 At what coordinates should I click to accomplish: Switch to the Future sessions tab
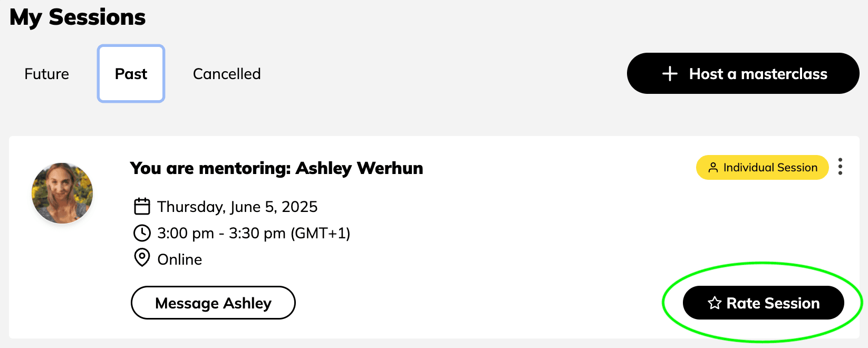46,74
